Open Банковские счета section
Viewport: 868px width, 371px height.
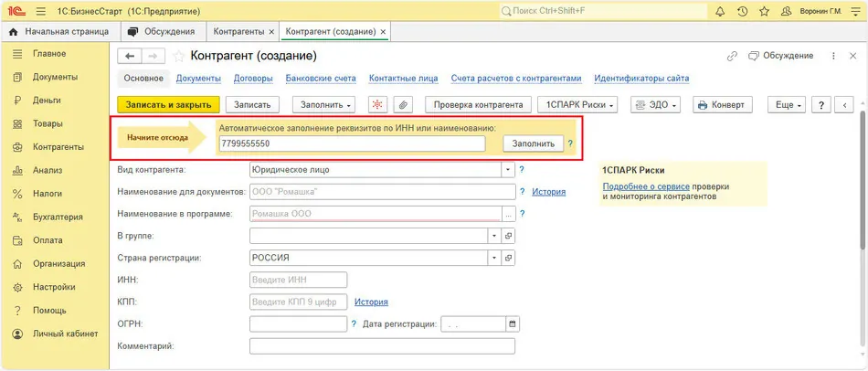click(321, 79)
